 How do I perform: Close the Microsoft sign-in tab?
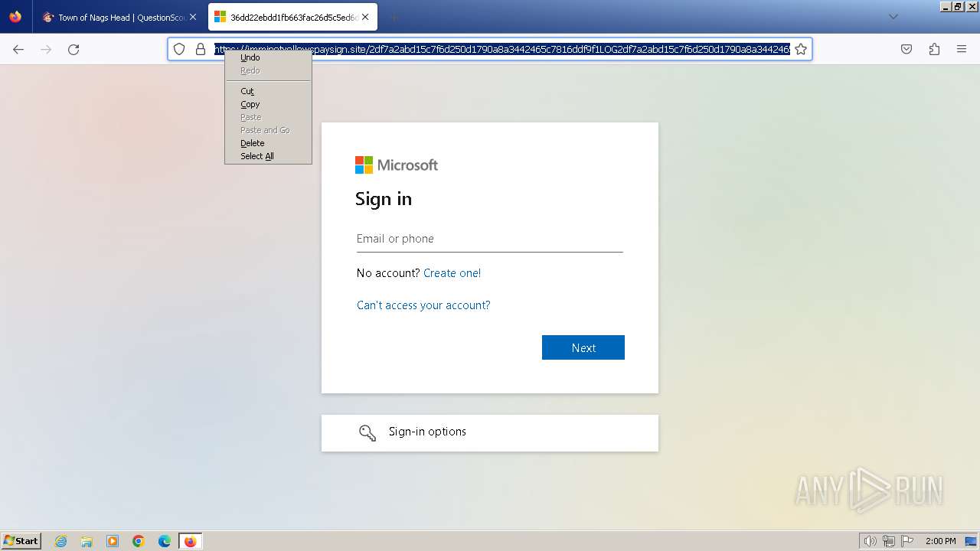click(365, 17)
